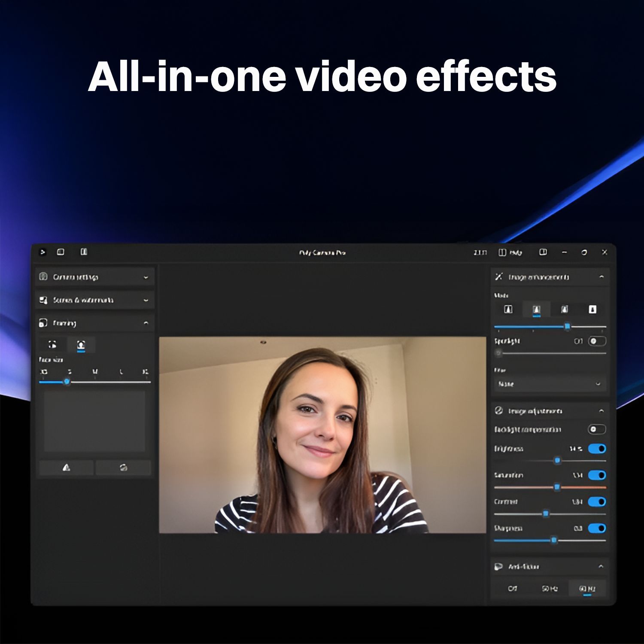This screenshot has width=644, height=644.
Task: Open the Filter dropdown showing None
Action: (x=550, y=384)
